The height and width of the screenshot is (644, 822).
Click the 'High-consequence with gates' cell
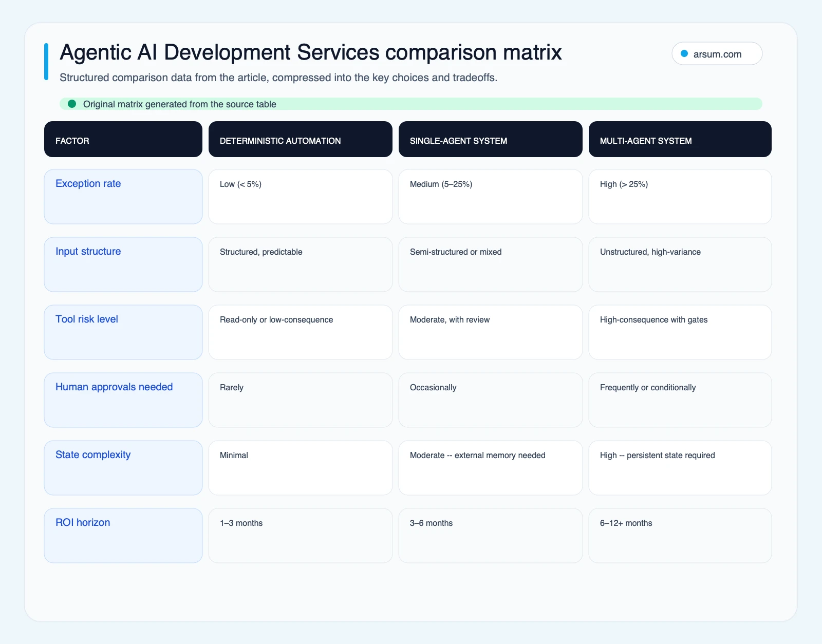point(680,332)
